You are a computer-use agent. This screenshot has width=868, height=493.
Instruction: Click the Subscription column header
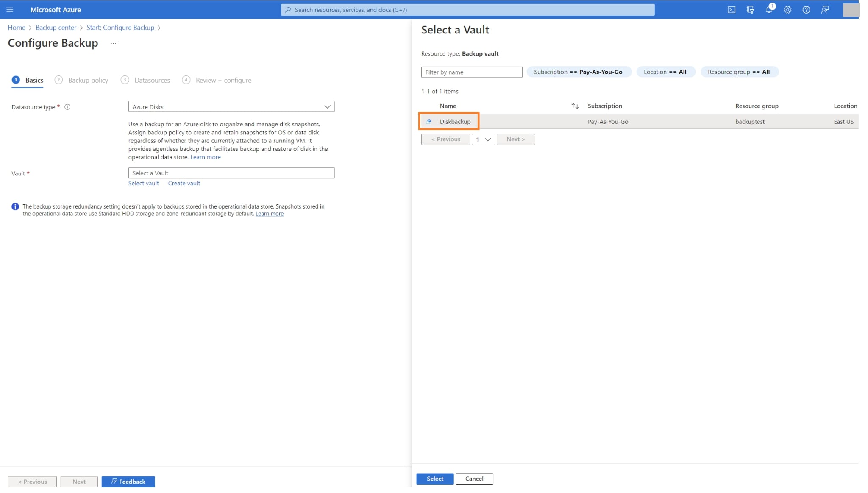coord(605,106)
